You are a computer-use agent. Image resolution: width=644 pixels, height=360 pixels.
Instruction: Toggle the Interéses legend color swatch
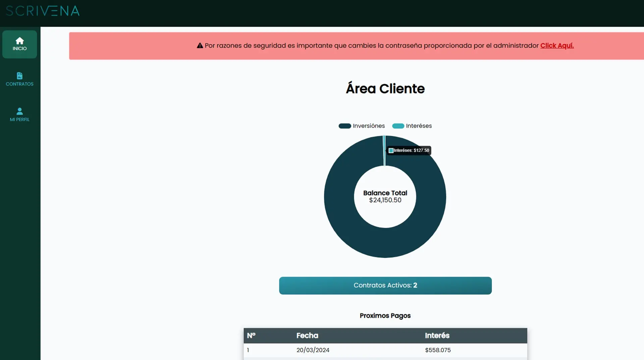point(398,126)
